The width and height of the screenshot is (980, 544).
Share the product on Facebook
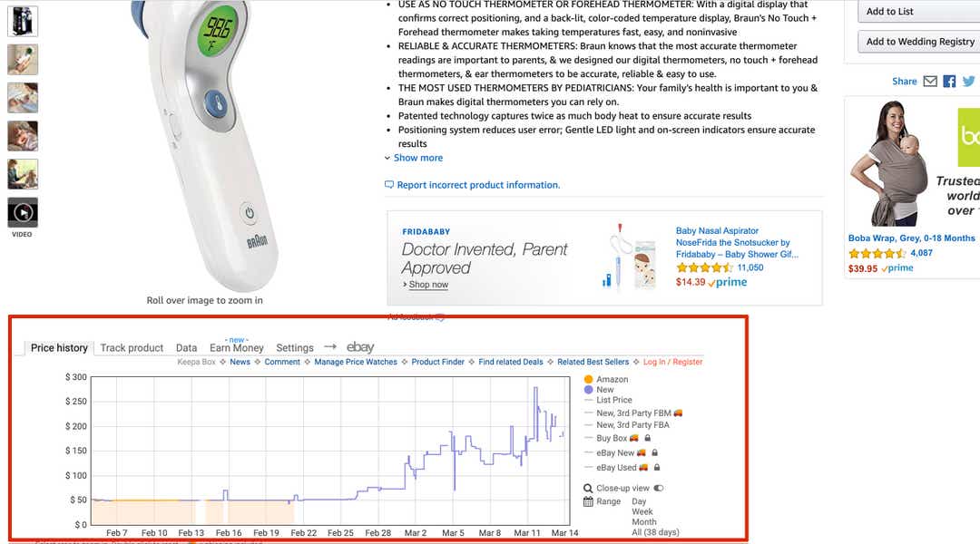click(x=949, y=82)
